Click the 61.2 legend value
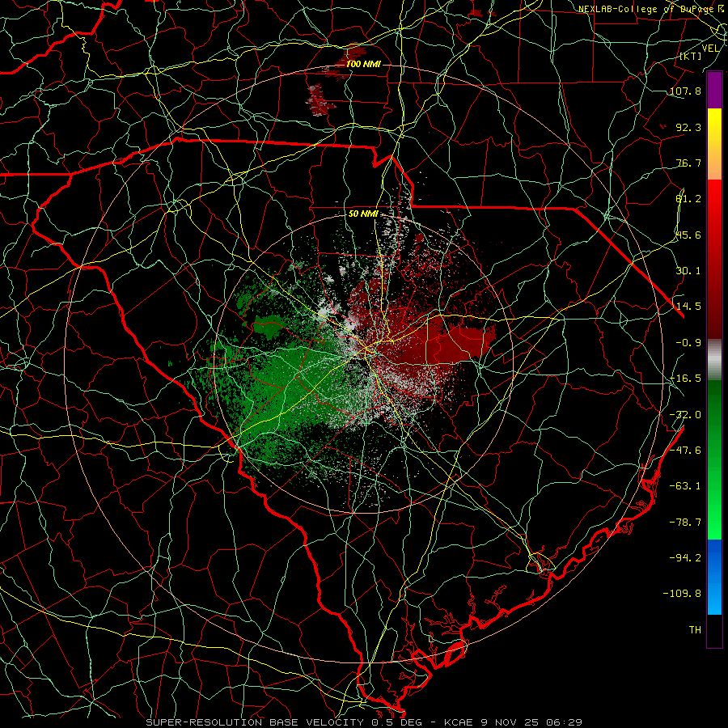Image resolution: width=728 pixels, height=728 pixels. click(688, 199)
